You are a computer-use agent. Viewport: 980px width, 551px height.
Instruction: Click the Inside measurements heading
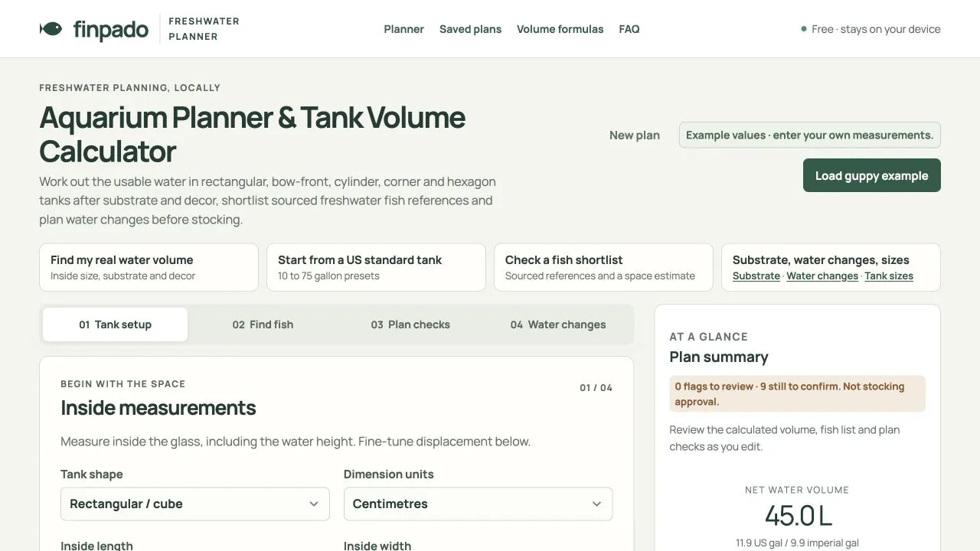(x=158, y=408)
